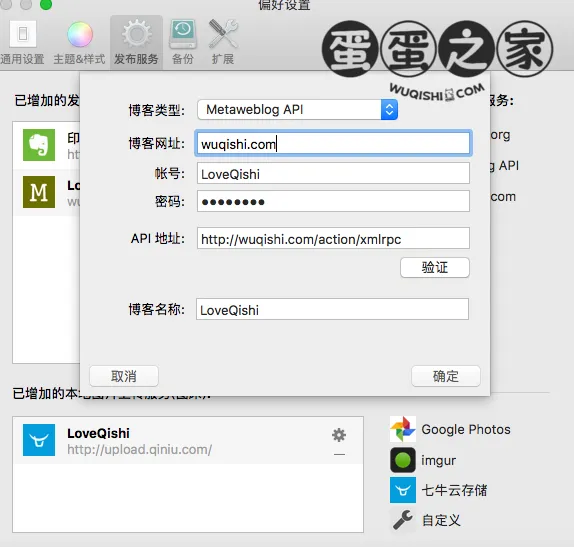
Task: Remove LoveQishi image host with minus icon
Action: 339,454
